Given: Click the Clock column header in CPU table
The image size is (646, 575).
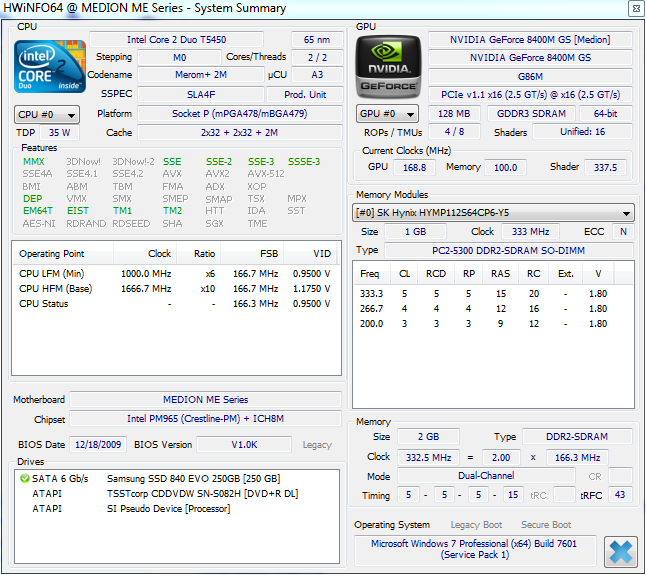Looking at the screenshot, I should pos(145,254).
